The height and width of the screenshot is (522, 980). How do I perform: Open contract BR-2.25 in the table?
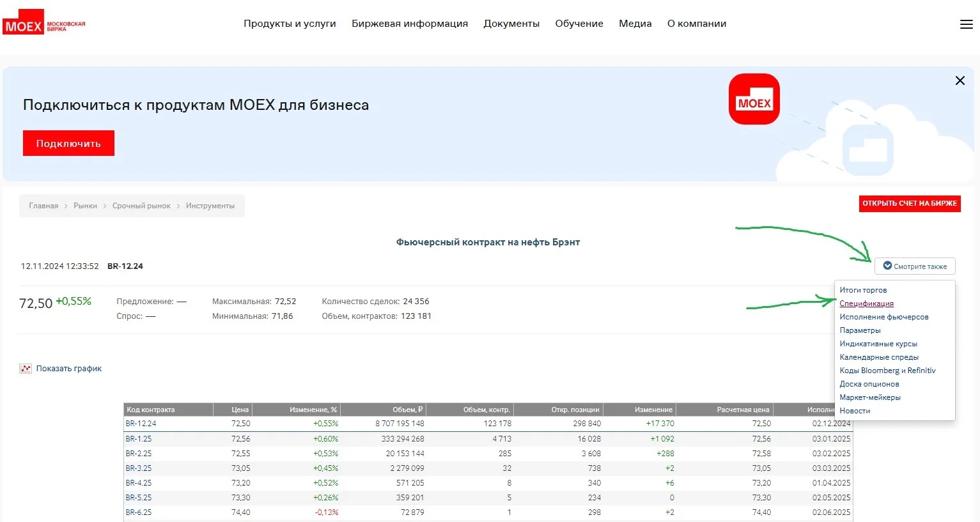click(139, 454)
